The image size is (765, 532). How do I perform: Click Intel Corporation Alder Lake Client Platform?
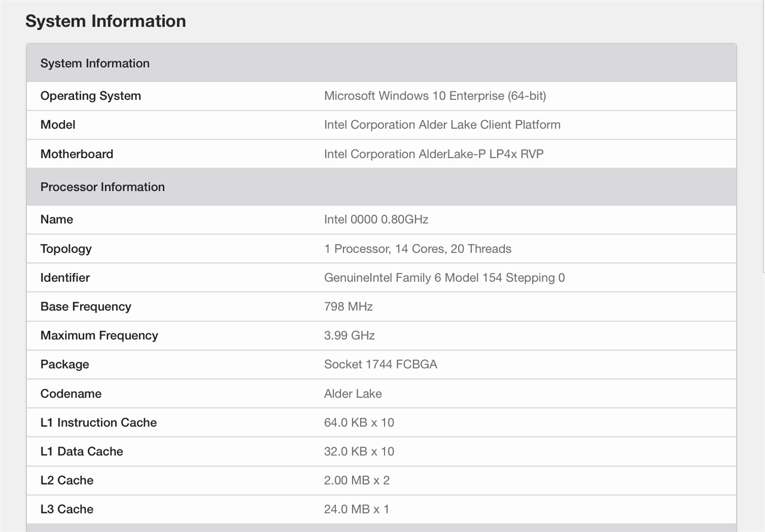click(x=442, y=125)
